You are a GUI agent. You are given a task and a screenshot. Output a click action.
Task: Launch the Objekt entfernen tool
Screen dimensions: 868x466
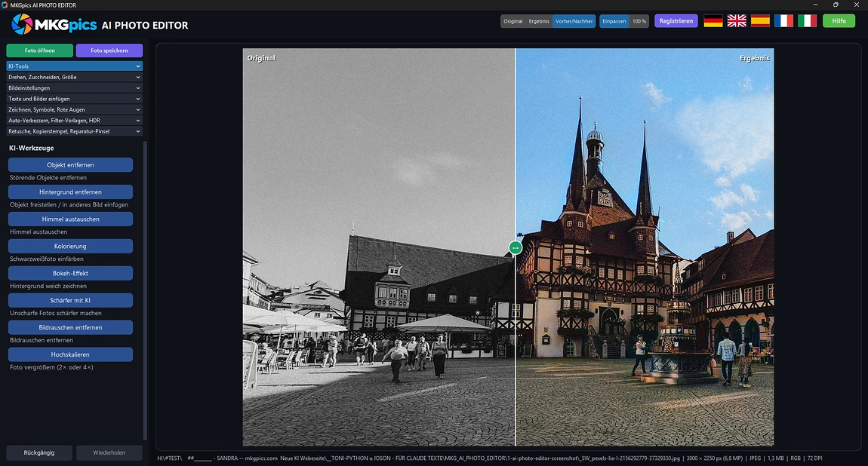click(70, 164)
